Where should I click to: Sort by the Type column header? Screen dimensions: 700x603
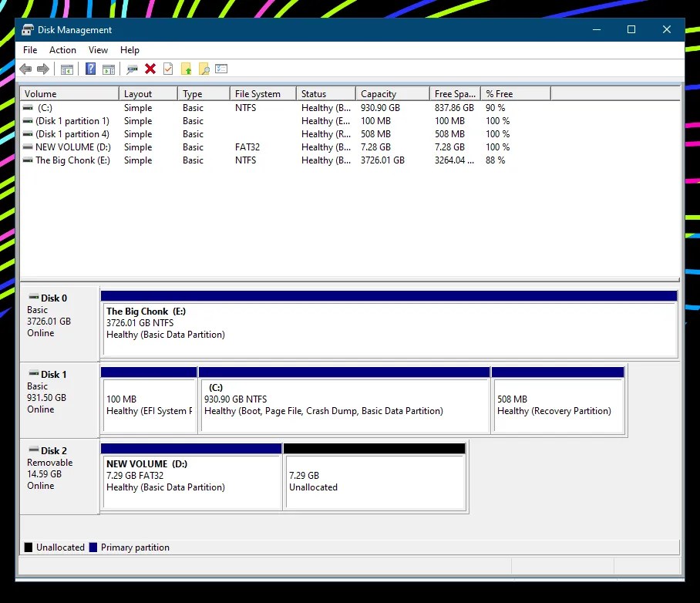tap(204, 94)
